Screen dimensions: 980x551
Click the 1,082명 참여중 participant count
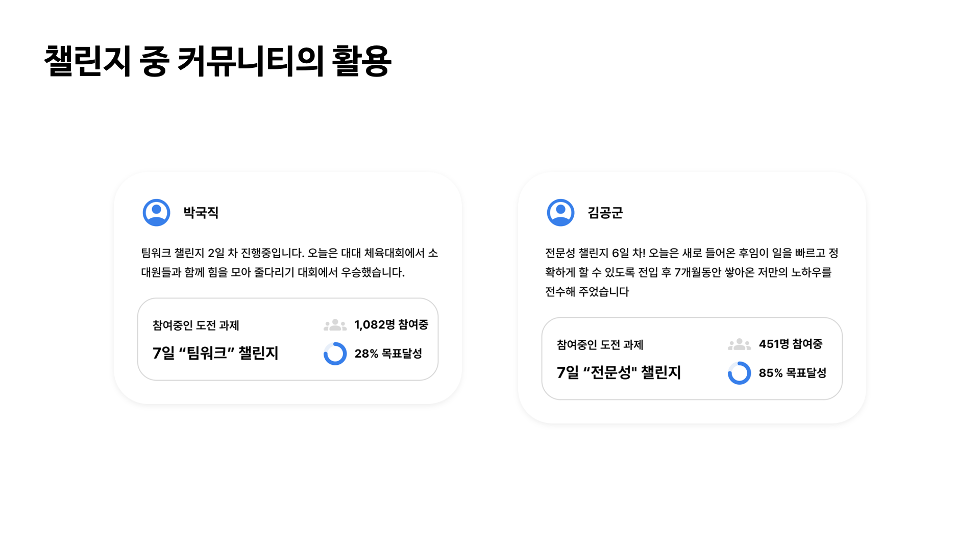391,325
